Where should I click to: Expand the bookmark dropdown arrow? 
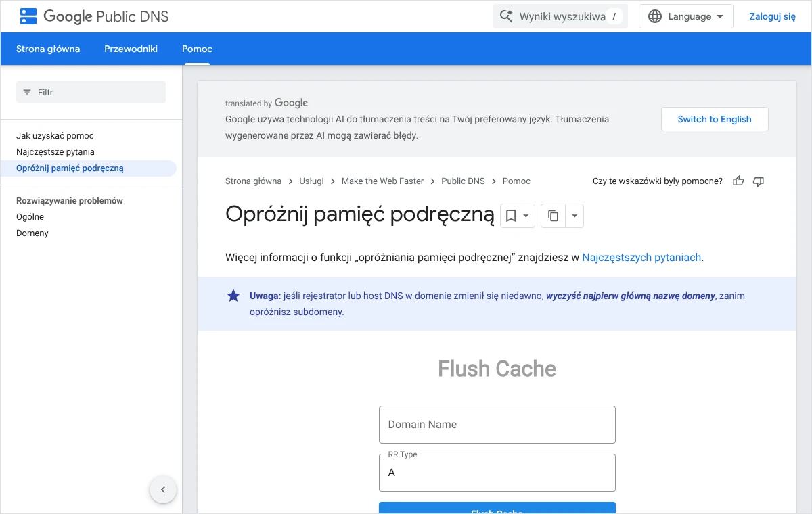click(x=526, y=216)
